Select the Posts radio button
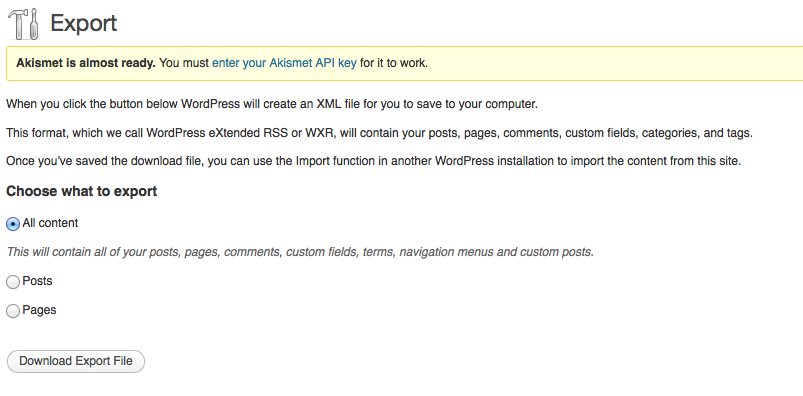This screenshot has height=396, width=803. (13, 282)
